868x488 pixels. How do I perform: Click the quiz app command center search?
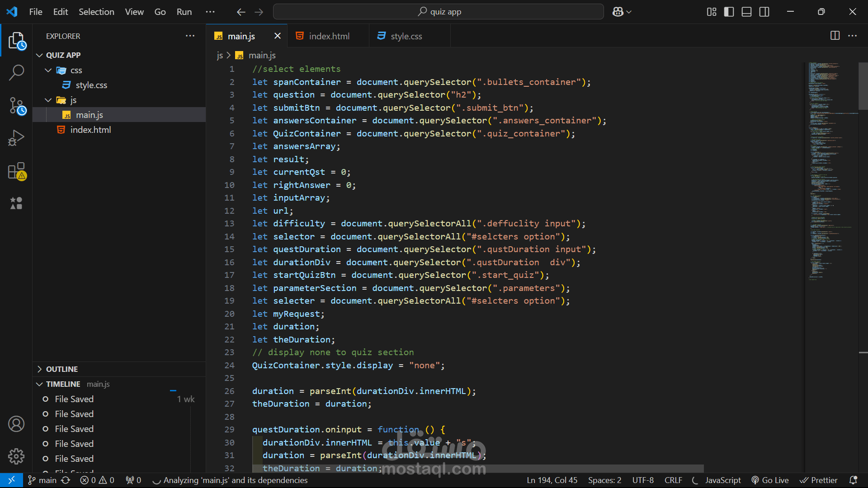click(x=438, y=12)
